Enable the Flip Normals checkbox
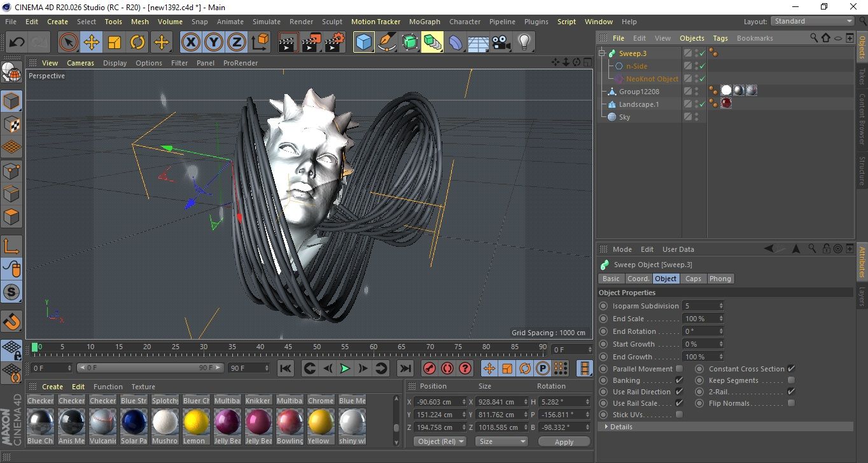The height and width of the screenshot is (463, 868). click(791, 403)
